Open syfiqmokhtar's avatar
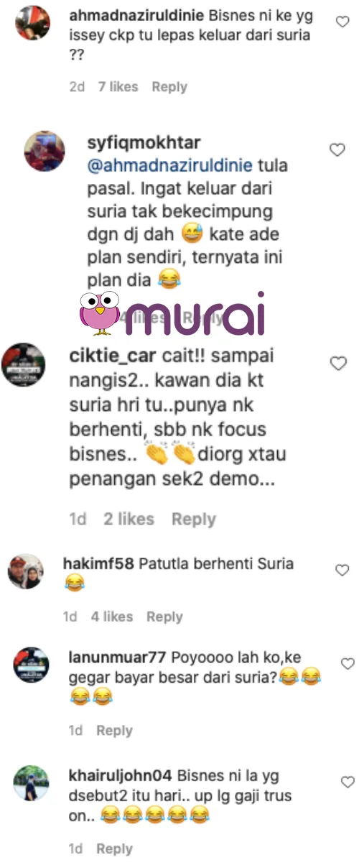The width and height of the screenshot is (359, 868). coord(45,151)
